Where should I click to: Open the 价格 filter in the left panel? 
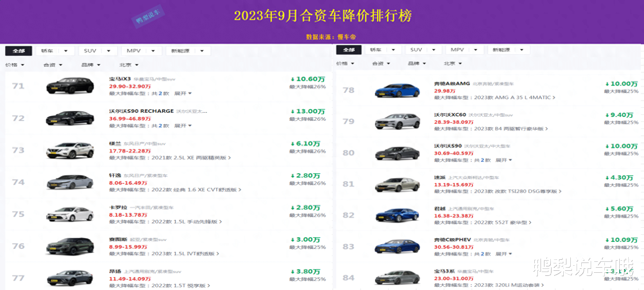point(15,65)
